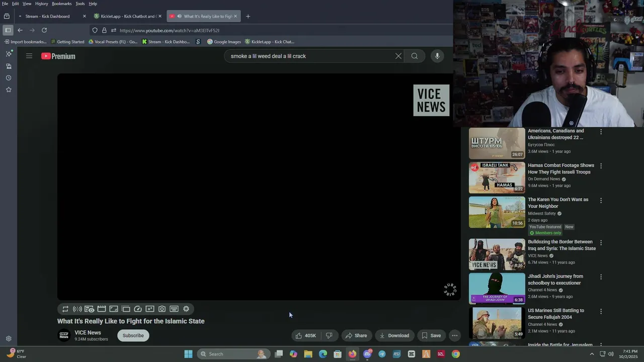Image resolution: width=644 pixels, height=362 pixels.
Task: Open the Edit menu
Action: point(16,4)
